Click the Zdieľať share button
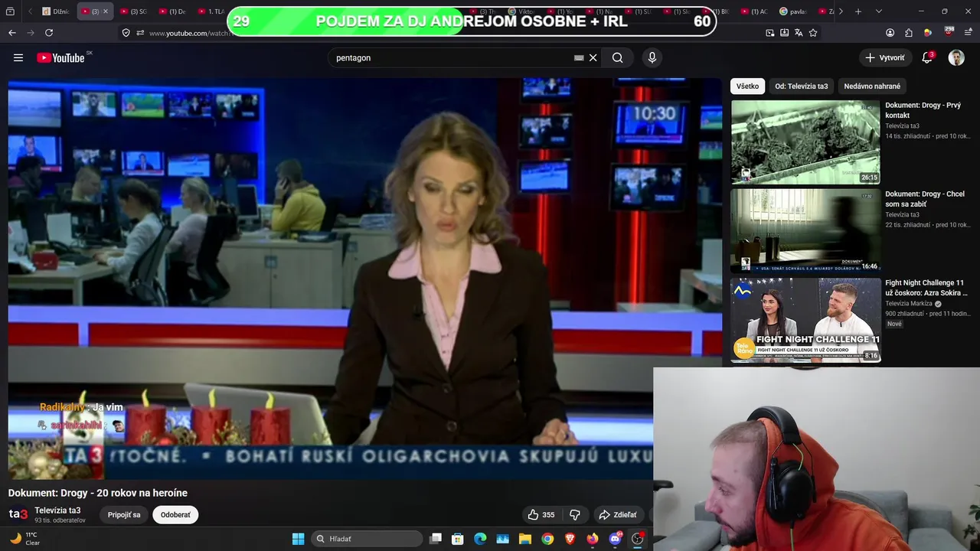 click(618, 515)
